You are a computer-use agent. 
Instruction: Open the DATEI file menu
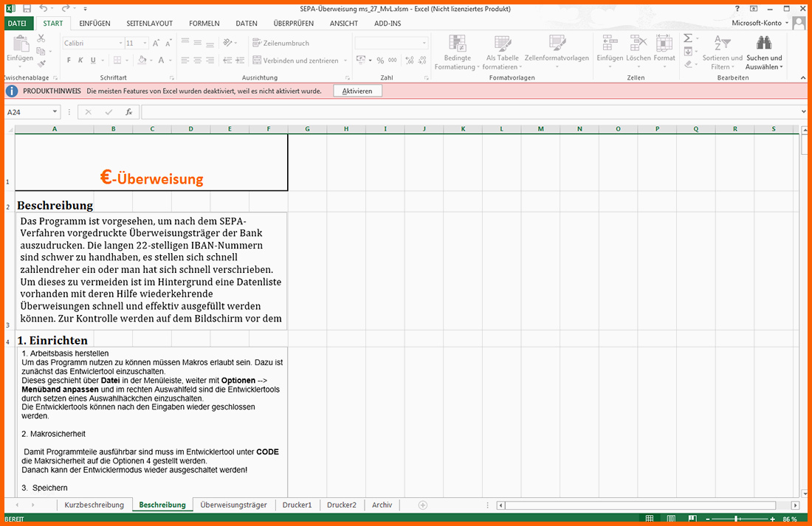pyautogui.click(x=16, y=24)
